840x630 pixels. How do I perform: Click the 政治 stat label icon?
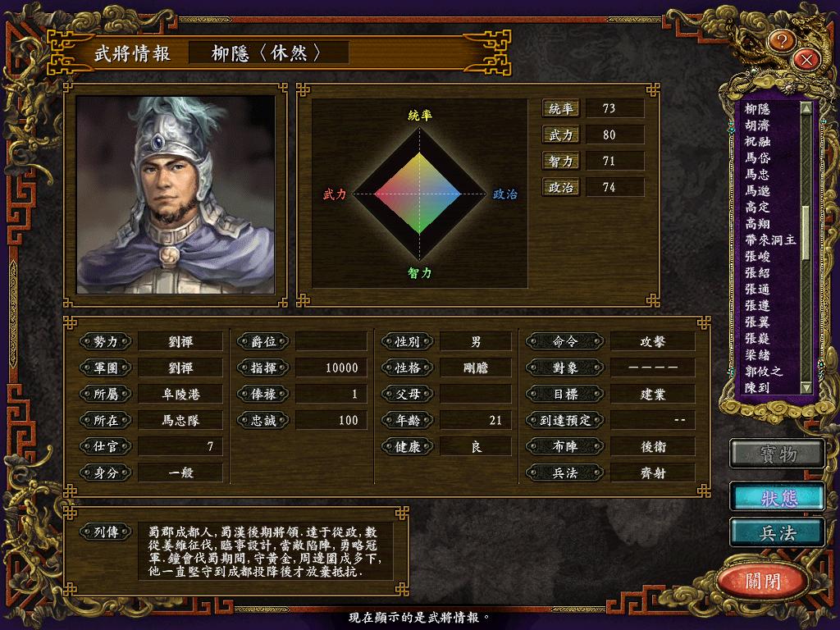[x=561, y=188]
